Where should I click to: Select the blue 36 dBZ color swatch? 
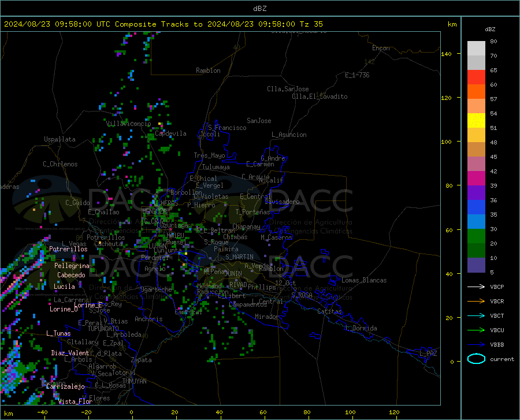coord(476,207)
